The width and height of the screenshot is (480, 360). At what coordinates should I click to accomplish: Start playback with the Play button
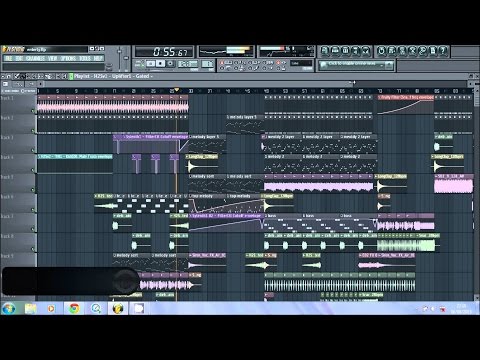[151, 63]
